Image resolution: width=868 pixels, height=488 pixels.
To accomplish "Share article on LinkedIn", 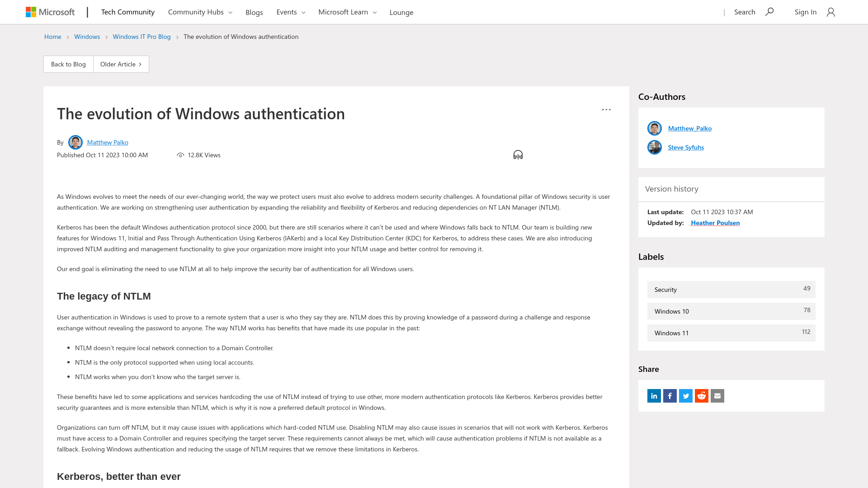I will [654, 396].
